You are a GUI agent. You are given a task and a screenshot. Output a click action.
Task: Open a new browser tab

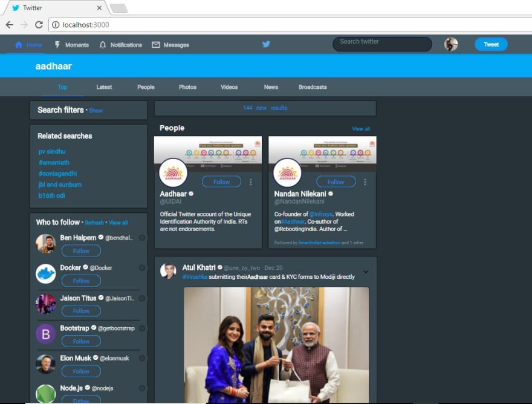[x=119, y=8]
